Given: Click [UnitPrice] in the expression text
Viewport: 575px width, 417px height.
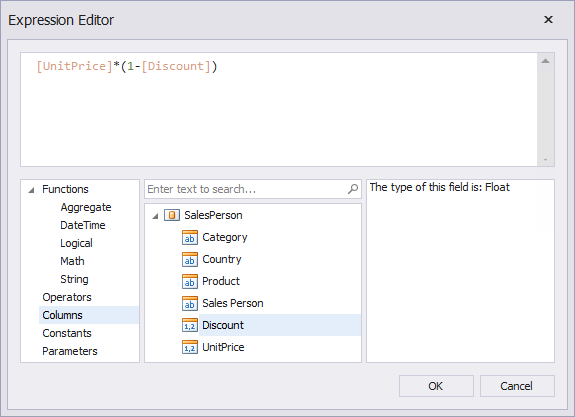Looking at the screenshot, I should point(74,66).
